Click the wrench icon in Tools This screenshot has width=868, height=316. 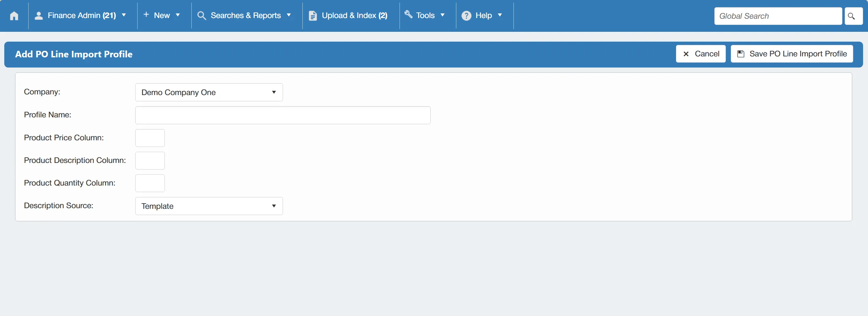tap(408, 14)
